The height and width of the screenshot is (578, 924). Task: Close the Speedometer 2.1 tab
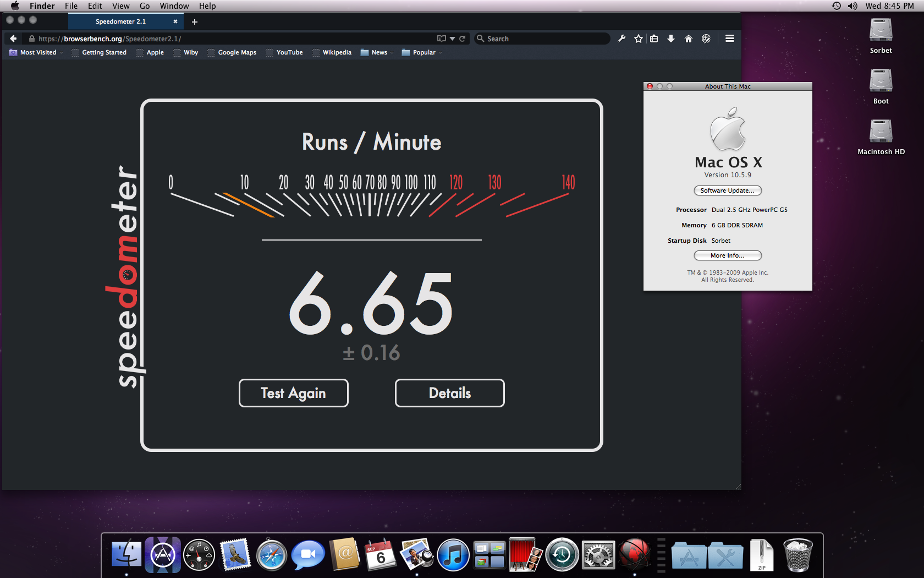coord(175,21)
